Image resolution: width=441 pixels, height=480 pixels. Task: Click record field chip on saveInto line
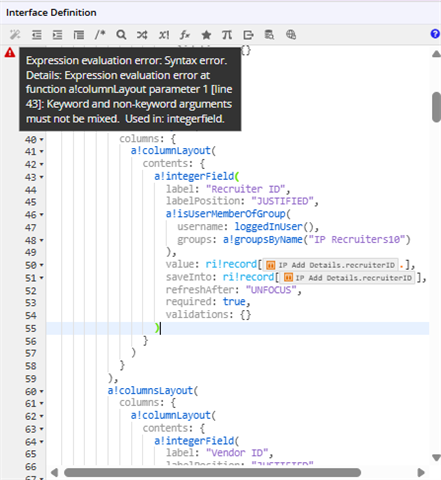[x=348, y=278]
